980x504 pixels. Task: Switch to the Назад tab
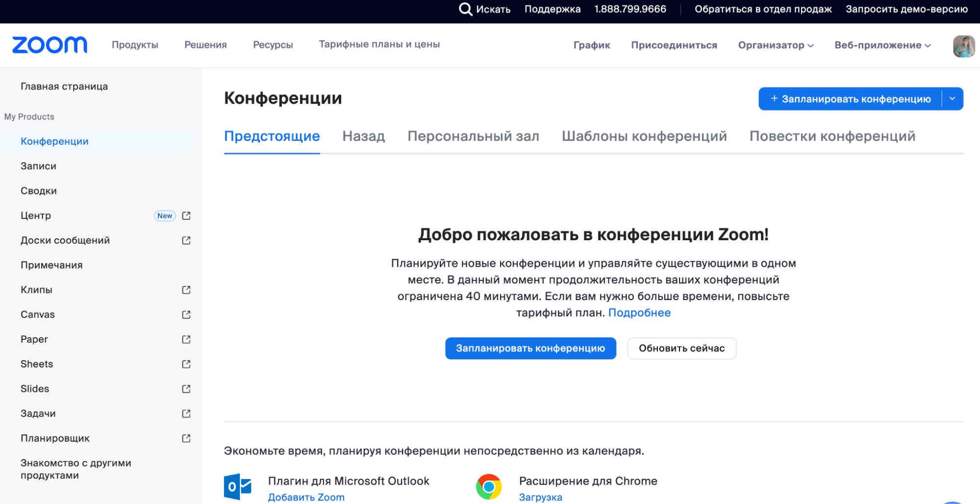(364, 136)
